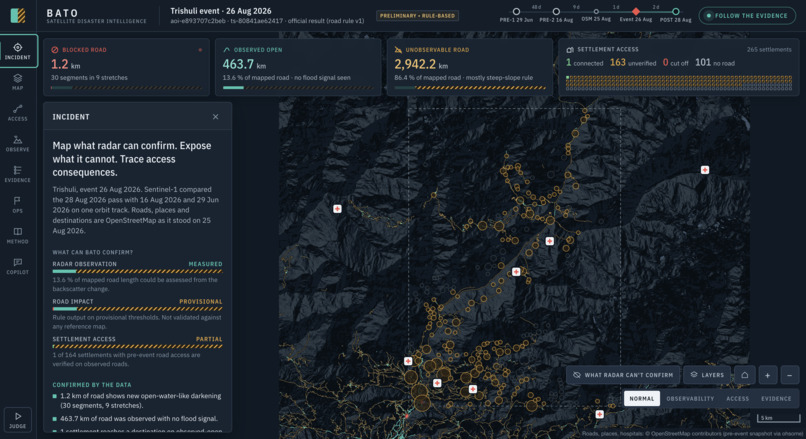Close the Incident panel
The image size is (806, 439).
click(215, 117)
